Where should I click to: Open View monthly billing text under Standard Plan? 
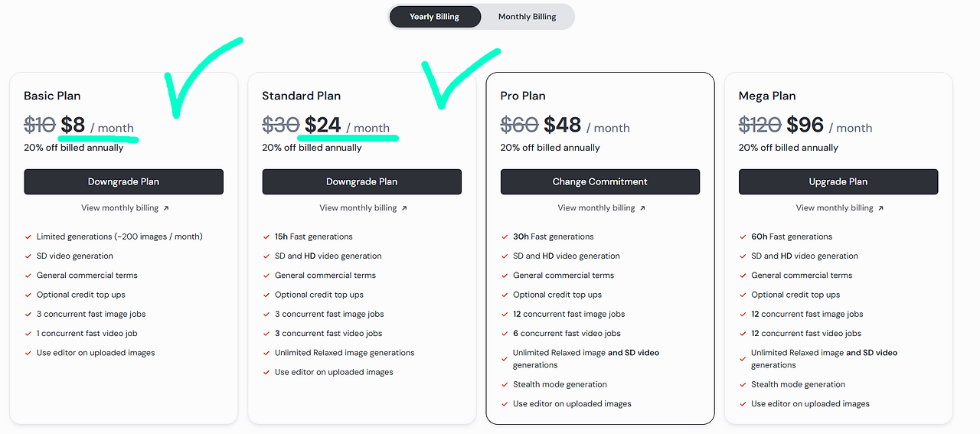(358, 208)
